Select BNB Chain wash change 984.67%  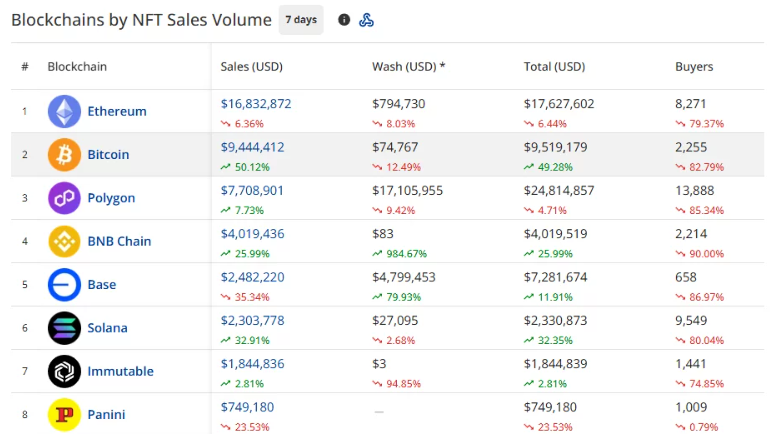[406, 254]
